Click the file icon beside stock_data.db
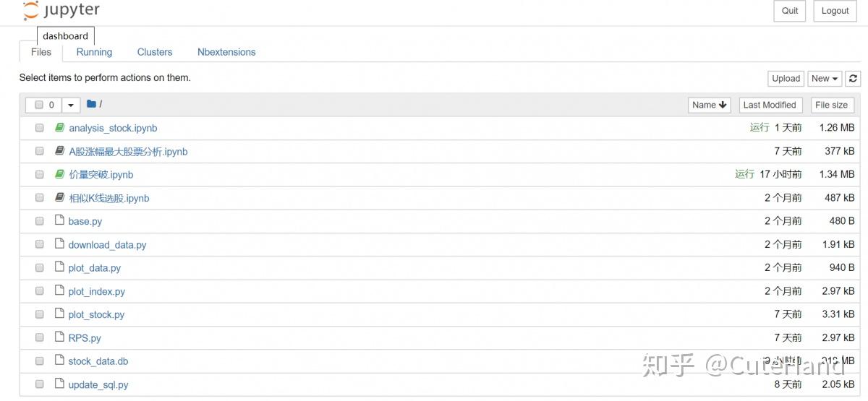This screenshot has width=868, height=401. click(60, 361)
